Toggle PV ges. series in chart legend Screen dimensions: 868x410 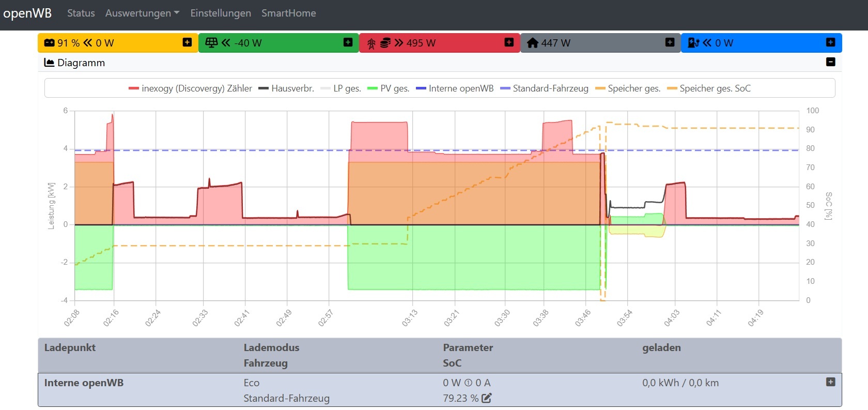pos(389,88)
